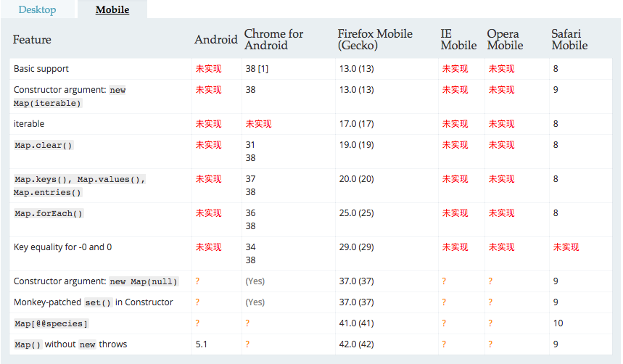This screenshot has height=364, width=623.
Task: Click the [1] footnote in Basic support row
Action: pyautogui.click(x=263, y=69)
